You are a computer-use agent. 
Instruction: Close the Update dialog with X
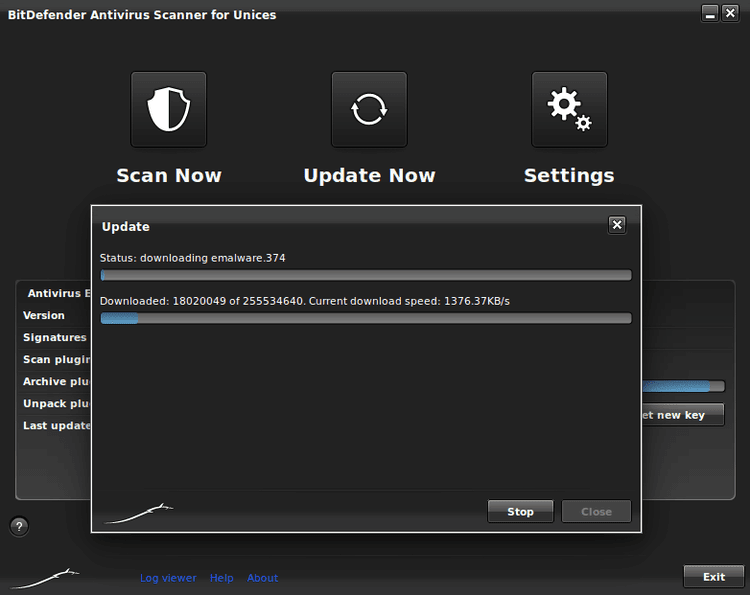pos(617,224)
